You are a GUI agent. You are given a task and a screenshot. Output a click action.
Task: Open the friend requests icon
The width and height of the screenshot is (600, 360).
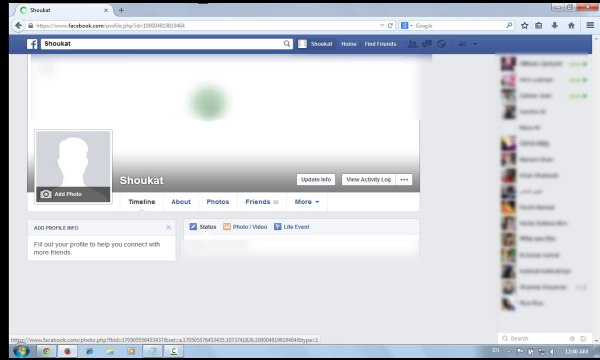tap(412, 44)
